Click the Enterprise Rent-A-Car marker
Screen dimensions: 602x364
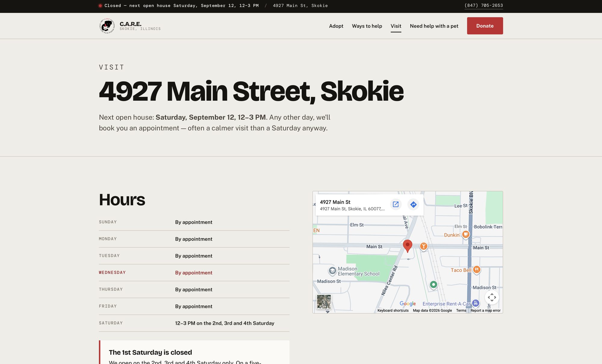[x=476, y=303]
